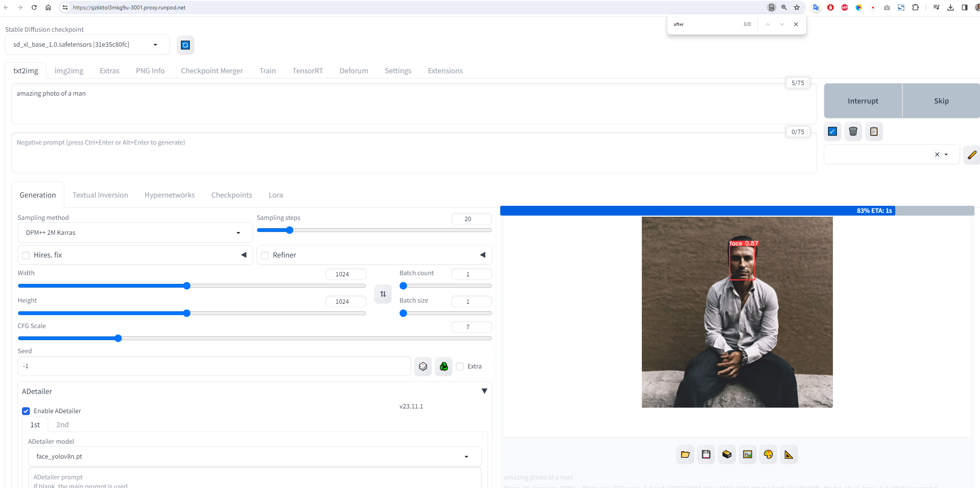Open the Lora tab
This screenshot has width=980, height=488.
[275, 195]
